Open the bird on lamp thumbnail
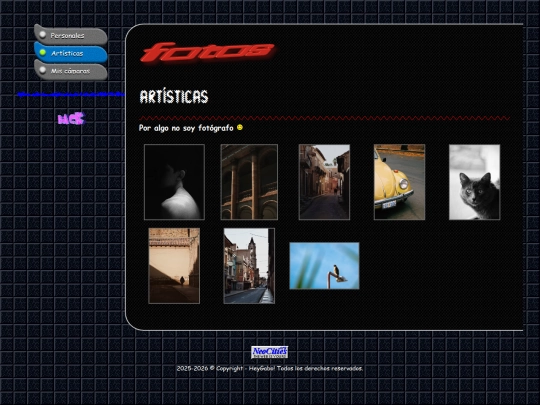 click(x=324, y=266)
